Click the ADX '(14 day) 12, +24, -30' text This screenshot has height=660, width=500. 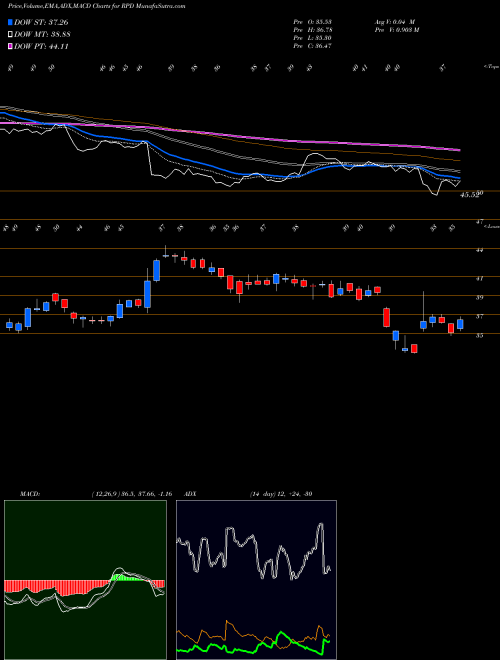pos(281,494)
